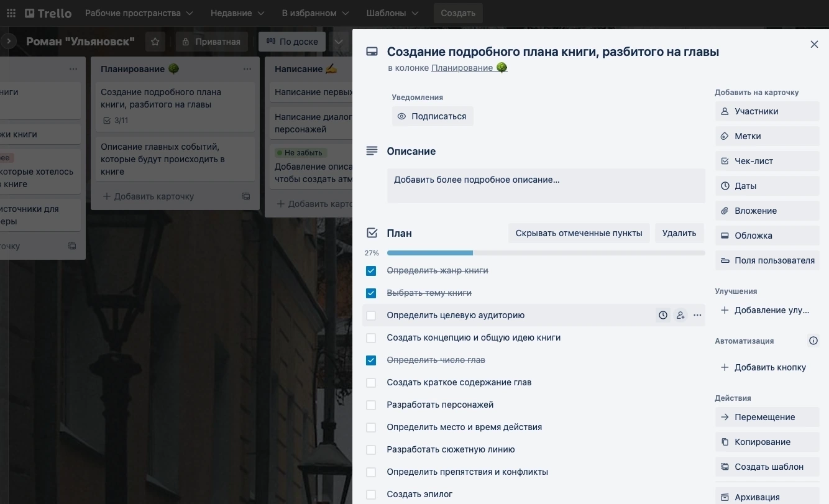Screen dimensions: 829x504
Task: Check the Разработать персонажей checkbox
Action: pos(371,405)
